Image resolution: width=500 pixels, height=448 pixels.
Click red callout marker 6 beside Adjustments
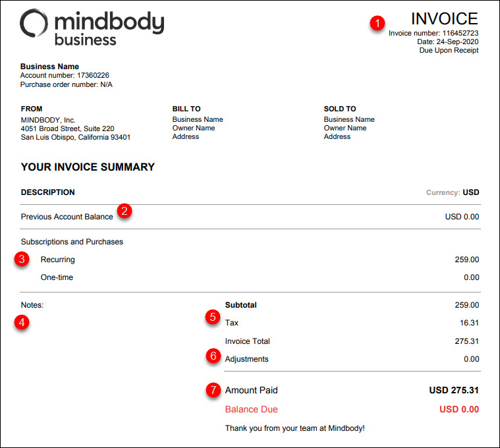212,356
